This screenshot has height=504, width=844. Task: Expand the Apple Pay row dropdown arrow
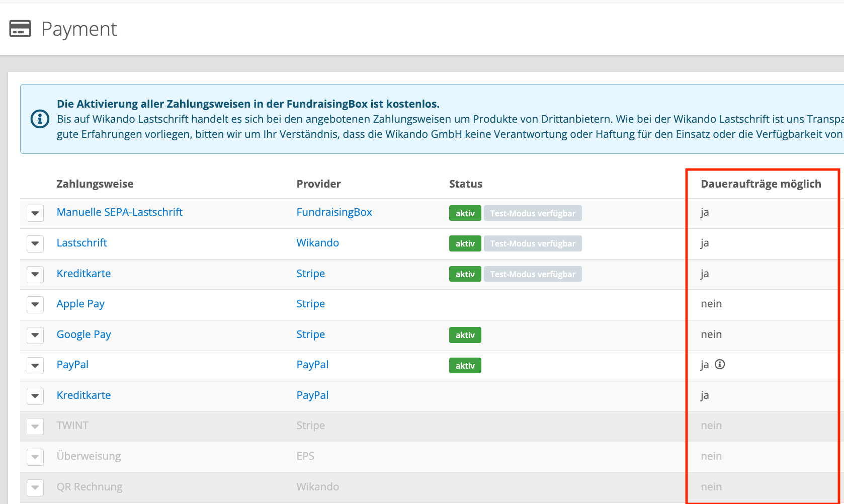pyautogui.click(x=35, y=305)
